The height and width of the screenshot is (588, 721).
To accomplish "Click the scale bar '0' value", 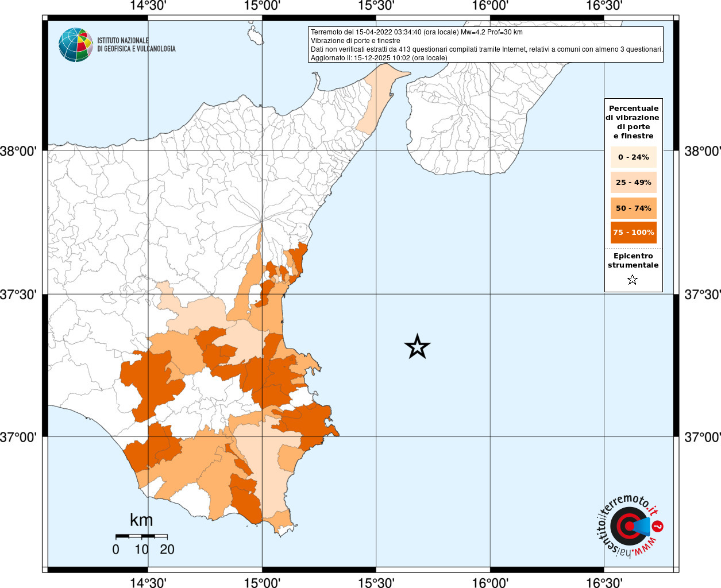I will pyautogui.click(x=116, y=550).
